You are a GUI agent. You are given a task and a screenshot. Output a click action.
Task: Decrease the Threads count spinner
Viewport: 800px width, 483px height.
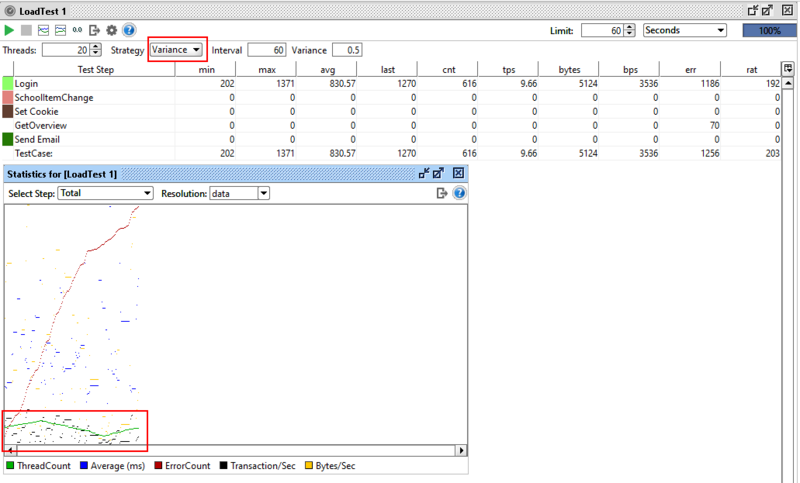95,54
